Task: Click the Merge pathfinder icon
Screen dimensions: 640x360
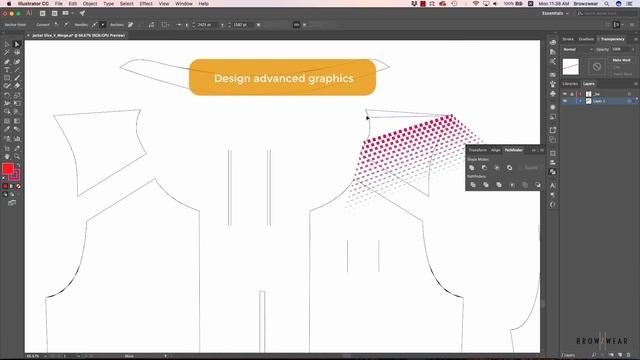Action: coord(499,185)
